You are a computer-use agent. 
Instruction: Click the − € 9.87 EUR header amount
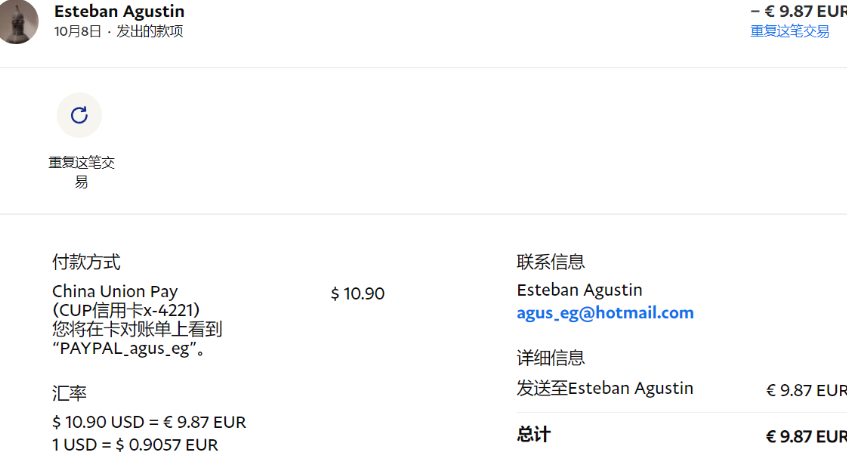798,11
